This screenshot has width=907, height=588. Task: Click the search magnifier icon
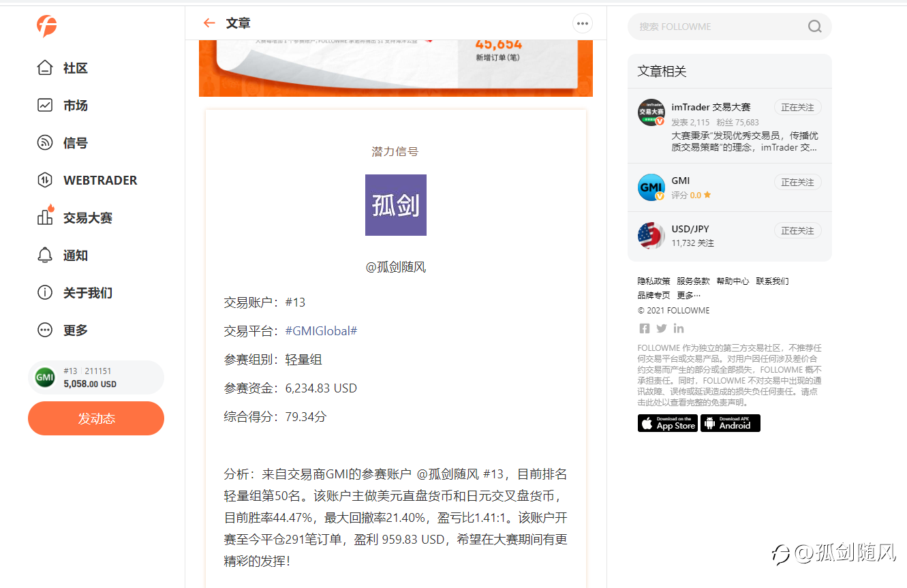pyautogui.click(x=814, y=27)
